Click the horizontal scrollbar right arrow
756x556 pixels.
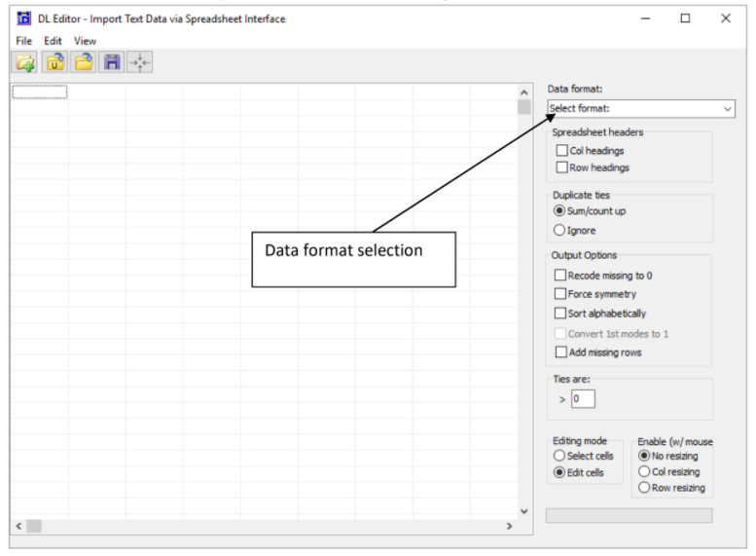[x=509, y=526]
